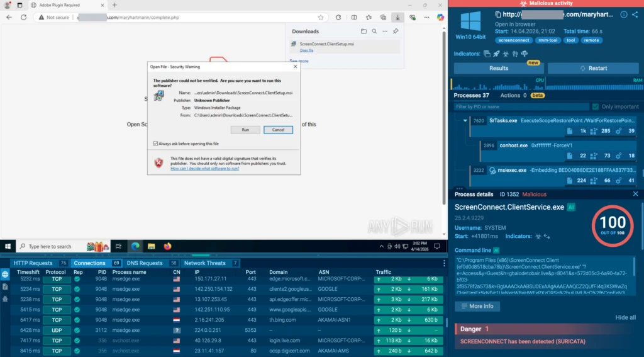Click the th.bing.com connection row
This screenshot has height=357, width=644.
[222, 320]
